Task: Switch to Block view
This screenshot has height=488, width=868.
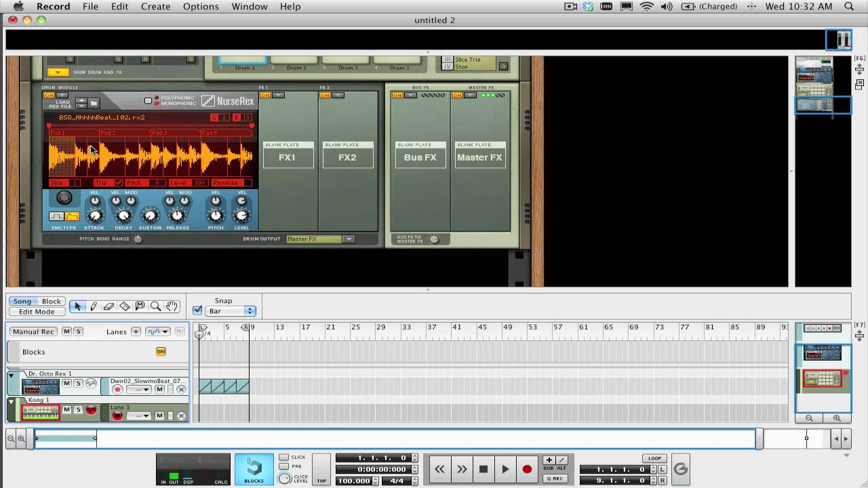Action: pos(52,301)
